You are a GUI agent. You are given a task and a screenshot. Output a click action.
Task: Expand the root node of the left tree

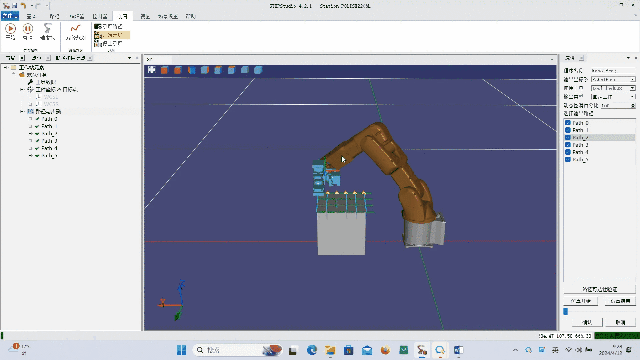tap(6, 67)
